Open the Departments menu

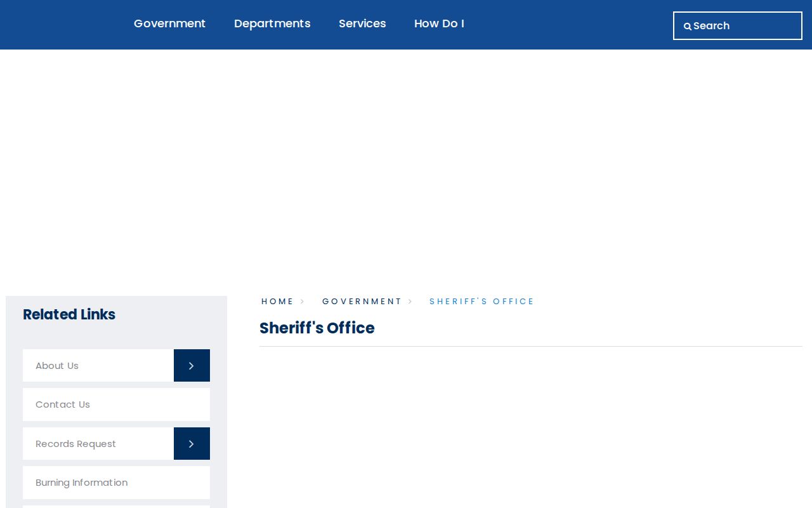[x=272, y=23]
